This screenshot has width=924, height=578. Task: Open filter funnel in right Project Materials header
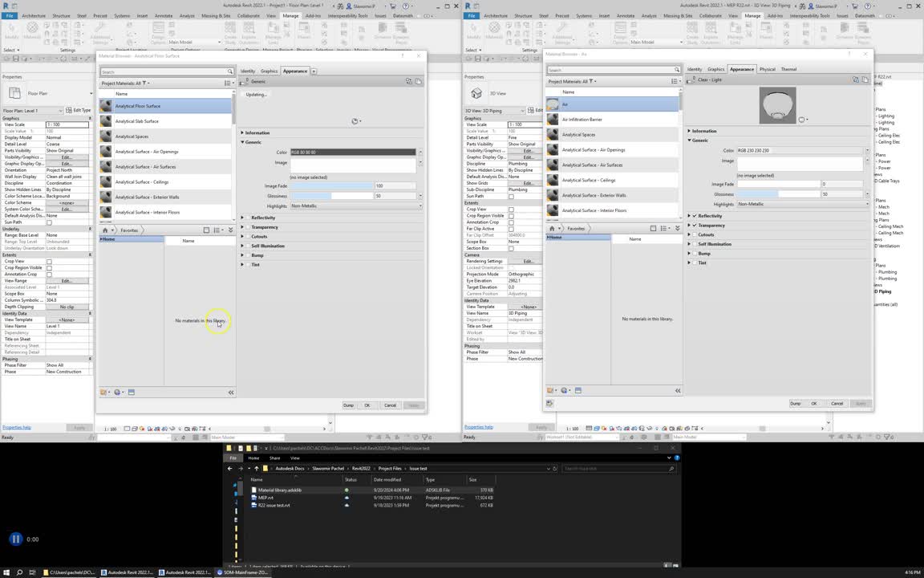pyautogui.click(x=590, y=81)
